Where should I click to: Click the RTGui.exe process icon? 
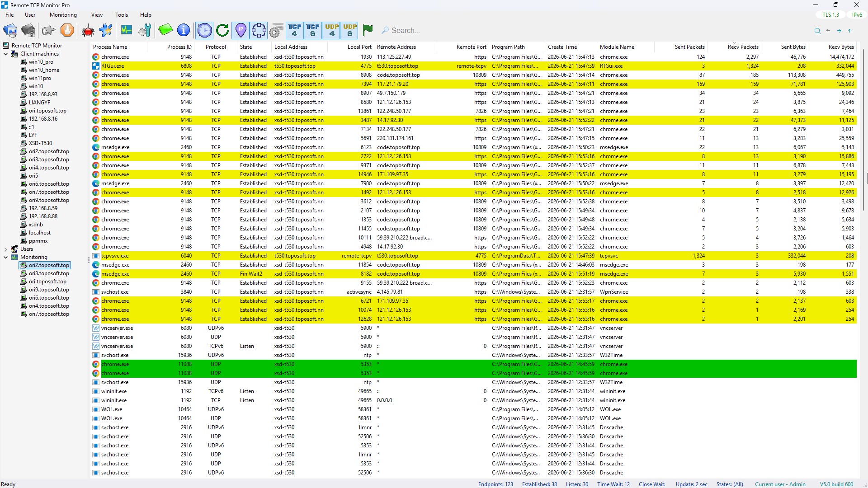[x=96, y=66]
